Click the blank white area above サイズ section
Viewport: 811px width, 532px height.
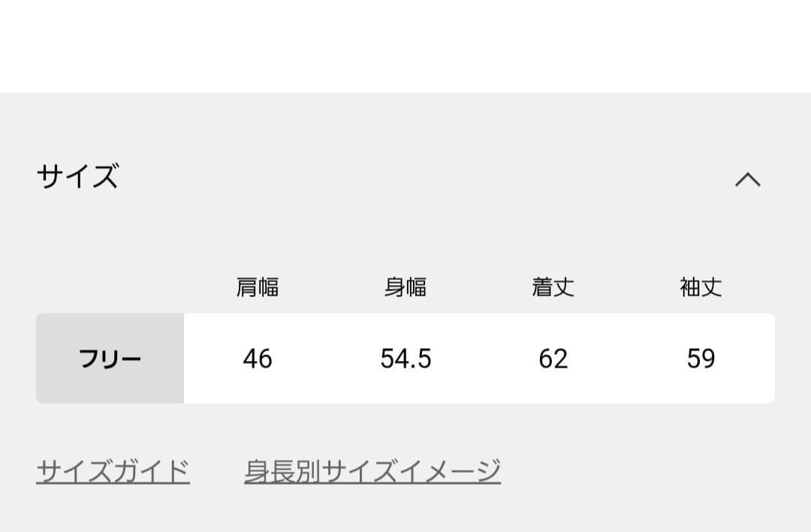405,45
